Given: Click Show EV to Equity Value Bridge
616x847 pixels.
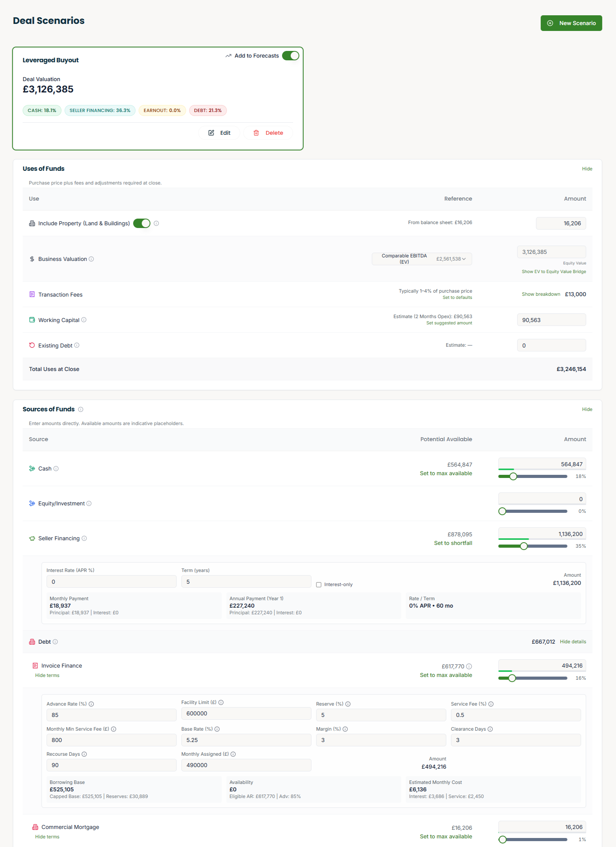Looking at the screenshot, I should (554, 271).
